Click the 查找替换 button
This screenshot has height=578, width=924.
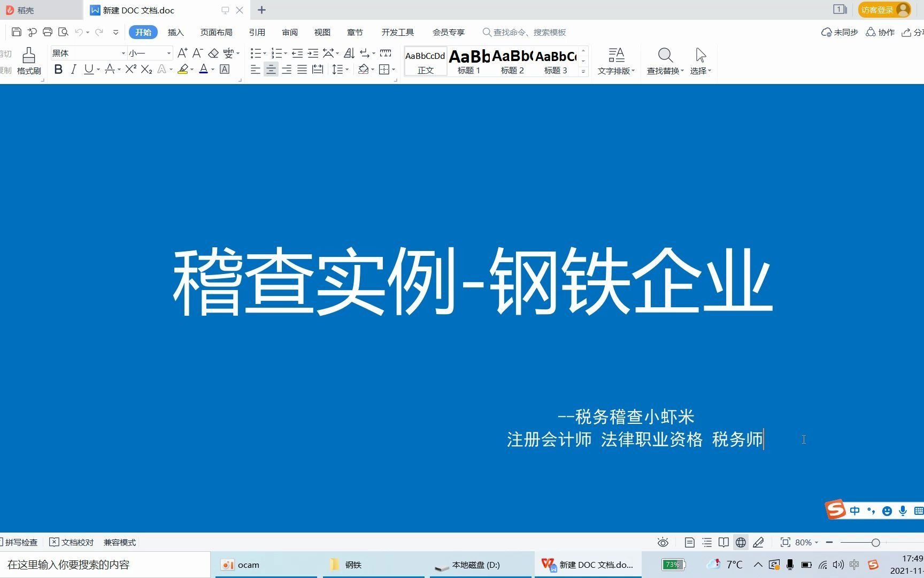pyautogui.click(x=665, y=61)
